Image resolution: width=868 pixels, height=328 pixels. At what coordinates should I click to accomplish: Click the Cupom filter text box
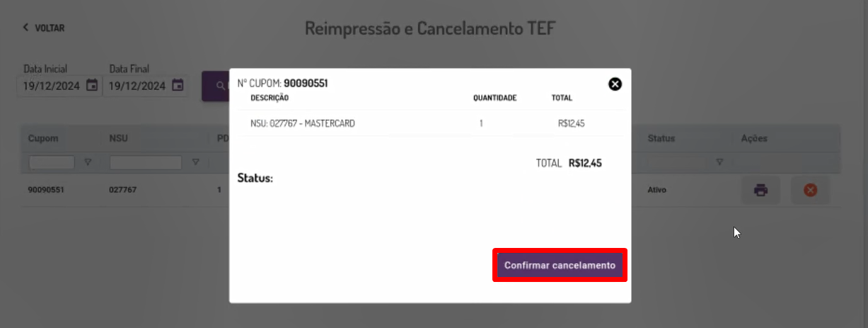click(x=52, y=162)
